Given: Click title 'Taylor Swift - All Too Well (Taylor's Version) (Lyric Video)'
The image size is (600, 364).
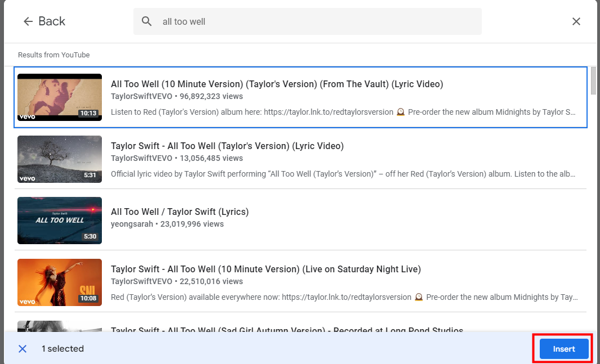Looking at the screenshot, I should point(227,146).
